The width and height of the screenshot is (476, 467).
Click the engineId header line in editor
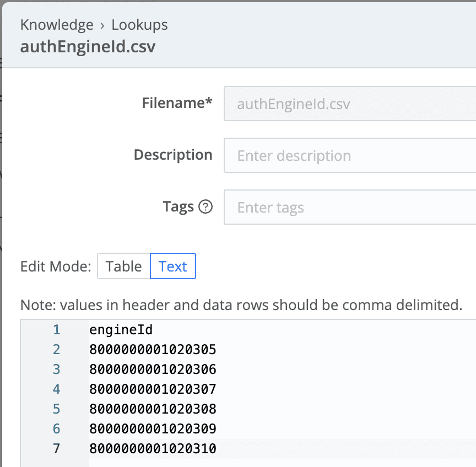[x=121, y=330]
